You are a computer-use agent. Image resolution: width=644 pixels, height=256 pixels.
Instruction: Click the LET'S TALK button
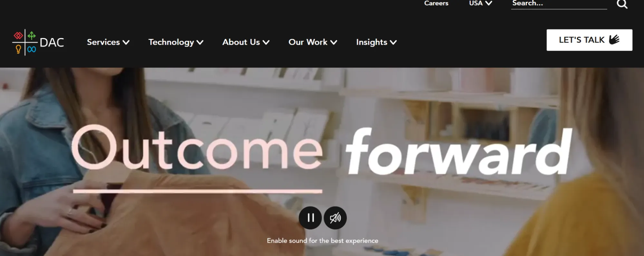tap(589, 40)
